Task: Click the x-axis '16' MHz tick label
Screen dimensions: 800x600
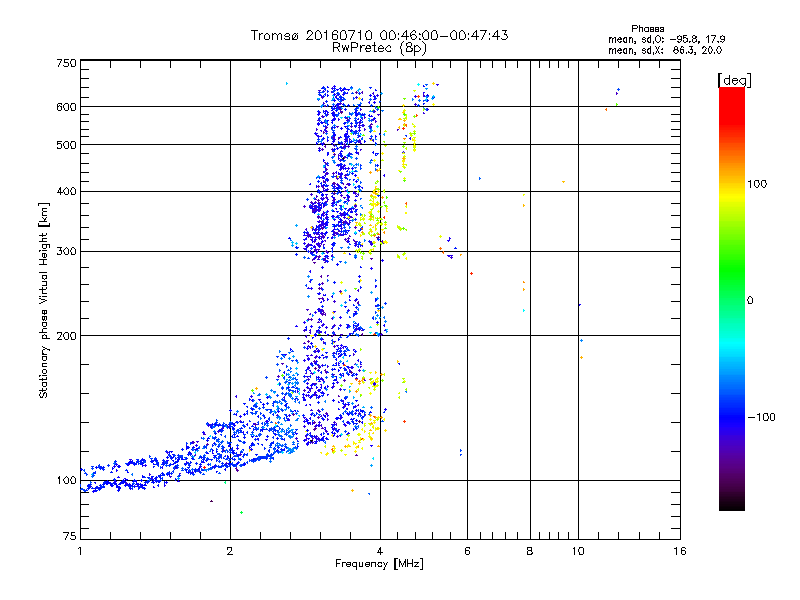Action: (x=680, y=551)
